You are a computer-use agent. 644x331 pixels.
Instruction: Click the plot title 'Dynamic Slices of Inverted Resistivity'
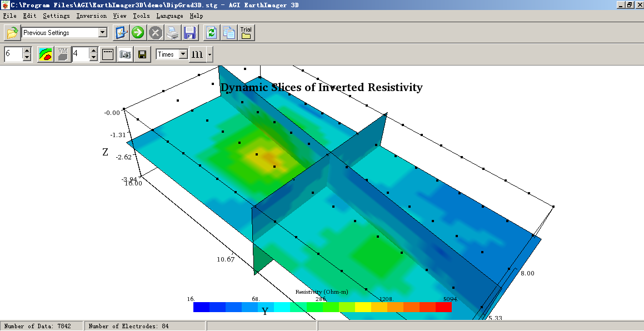click(322, 87)
